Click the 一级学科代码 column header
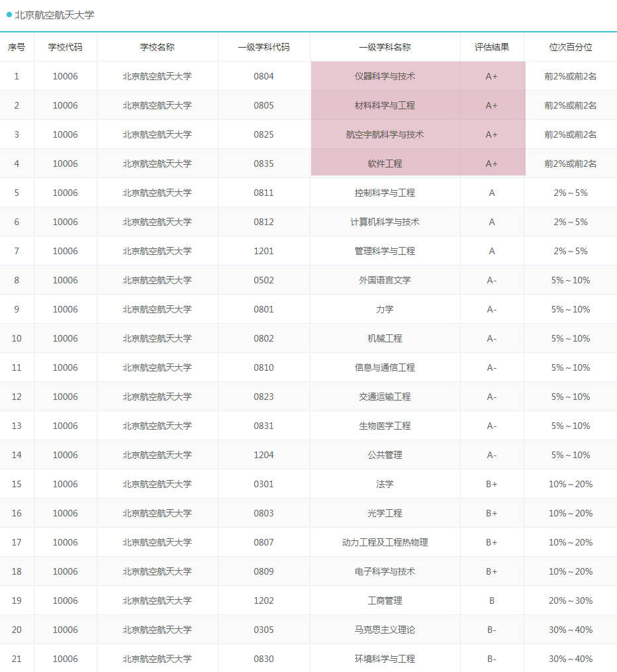The width and height of the screenshot is (617, 672). 264,47
